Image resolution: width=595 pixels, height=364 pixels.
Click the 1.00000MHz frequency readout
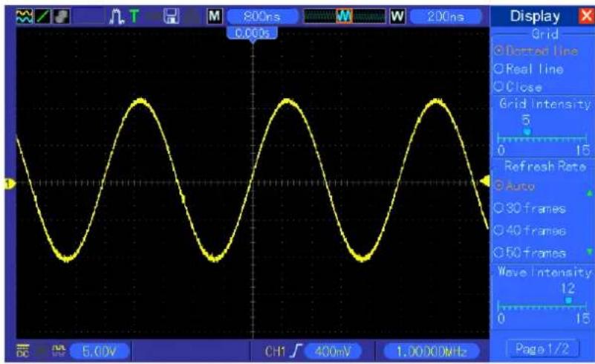[x=432, y=351]
